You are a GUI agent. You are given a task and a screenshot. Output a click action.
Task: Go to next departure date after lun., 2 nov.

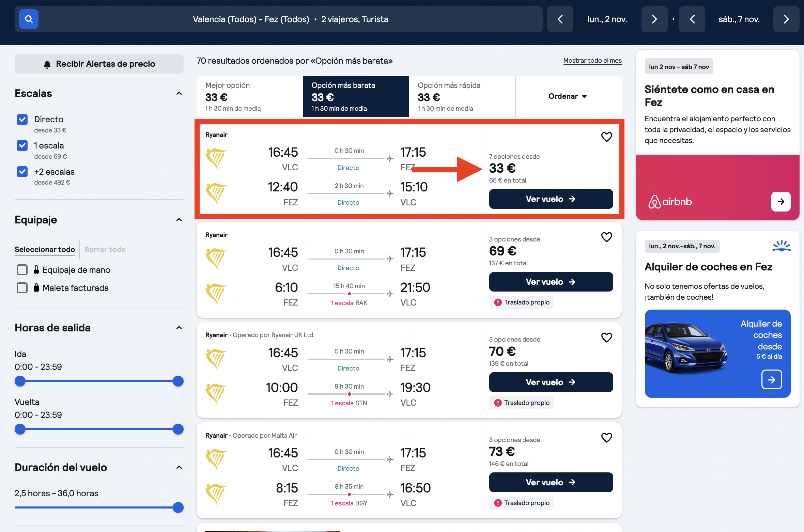click(654, 19)
